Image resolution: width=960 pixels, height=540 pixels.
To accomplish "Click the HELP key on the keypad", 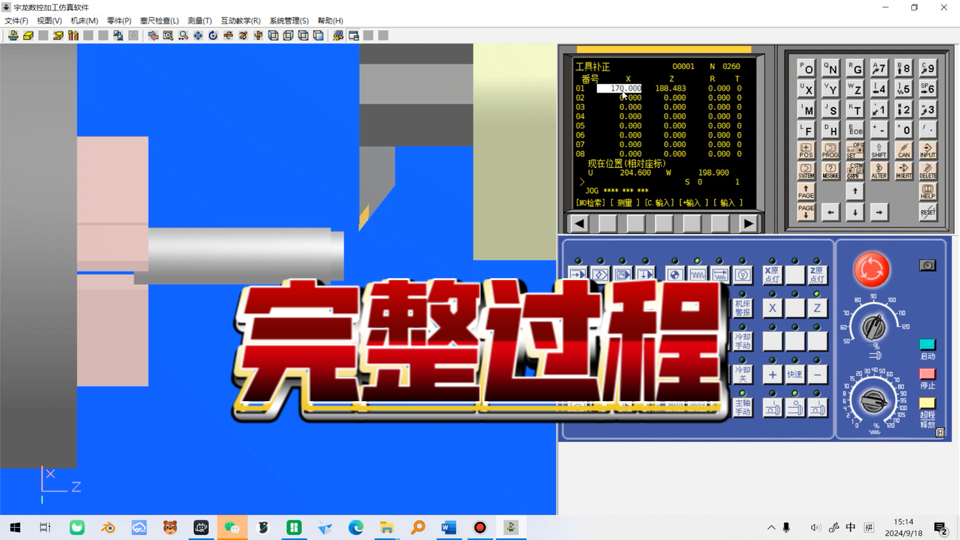I will point(928,192).
